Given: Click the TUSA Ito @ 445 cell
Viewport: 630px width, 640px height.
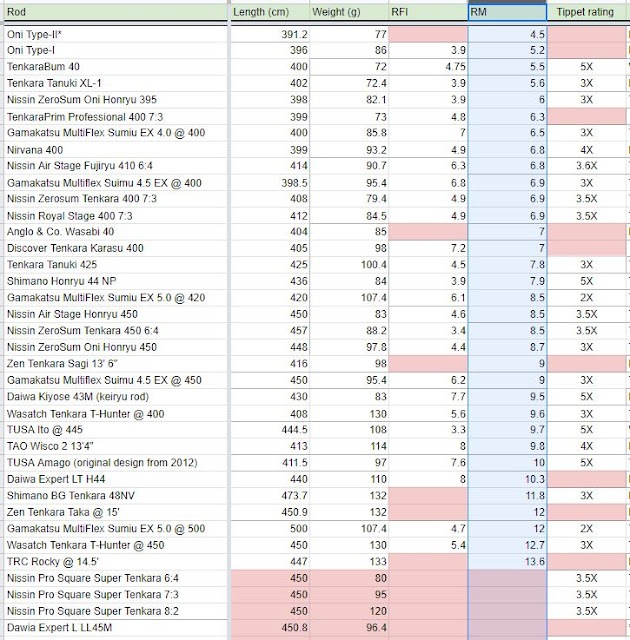Looking at the screenshot, I should (115, 430).
